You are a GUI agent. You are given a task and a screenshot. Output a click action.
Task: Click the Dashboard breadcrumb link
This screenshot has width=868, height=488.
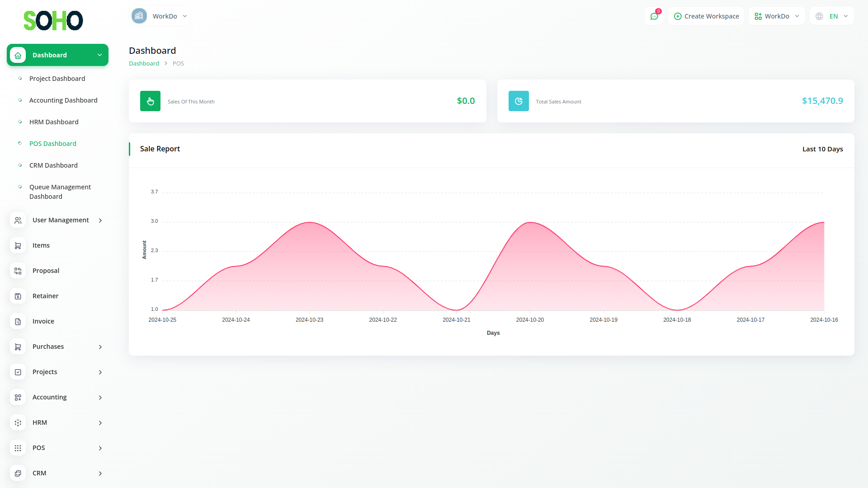coord(144,64)
